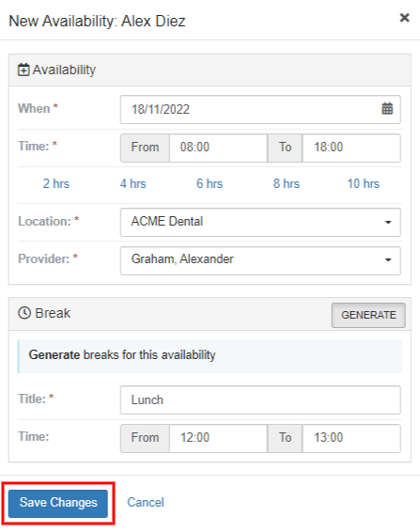The image size is (420, 532).
Task: Click the GENERATE breaks button
Action: click(368, 315)
